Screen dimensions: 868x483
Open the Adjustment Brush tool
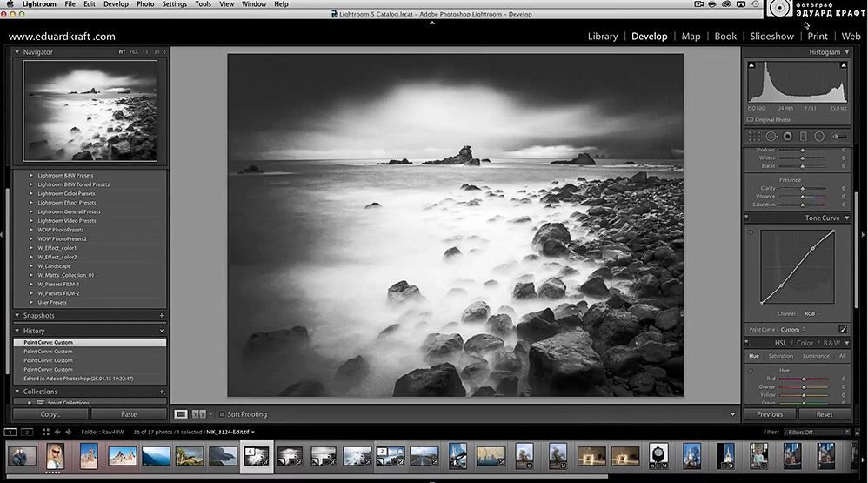pyautogui.click(x=839, y=136)
